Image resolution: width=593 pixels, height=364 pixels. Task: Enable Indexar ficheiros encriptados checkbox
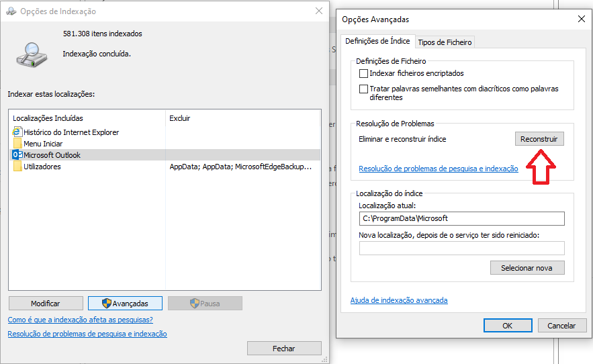[x=363, y=73]
